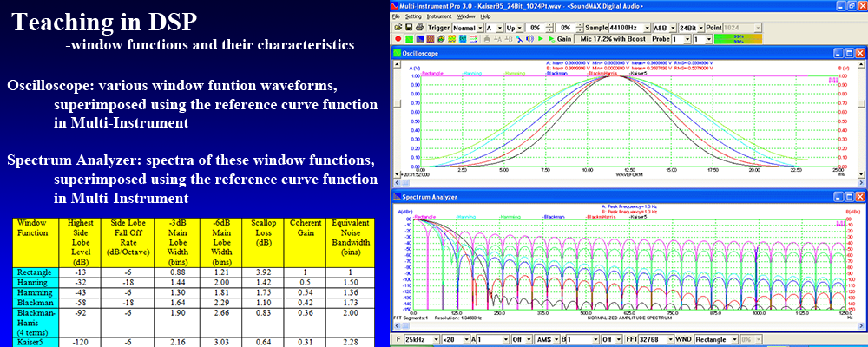Expand the first Probe dropdown
Screen dimensions: 868x347
(x=687, y=39)
